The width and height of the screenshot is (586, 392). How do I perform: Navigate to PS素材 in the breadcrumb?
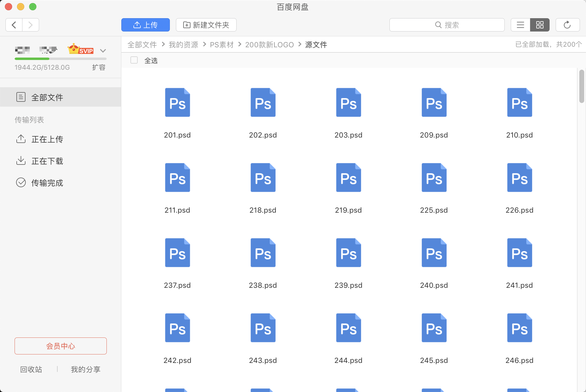click(222, 45)
